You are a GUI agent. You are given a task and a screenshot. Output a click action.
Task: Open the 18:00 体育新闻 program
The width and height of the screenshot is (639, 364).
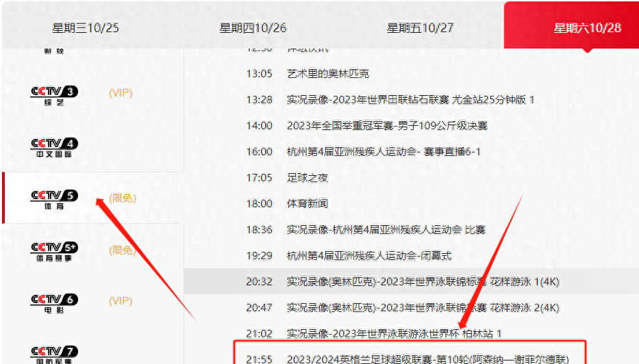pos(308,204)
